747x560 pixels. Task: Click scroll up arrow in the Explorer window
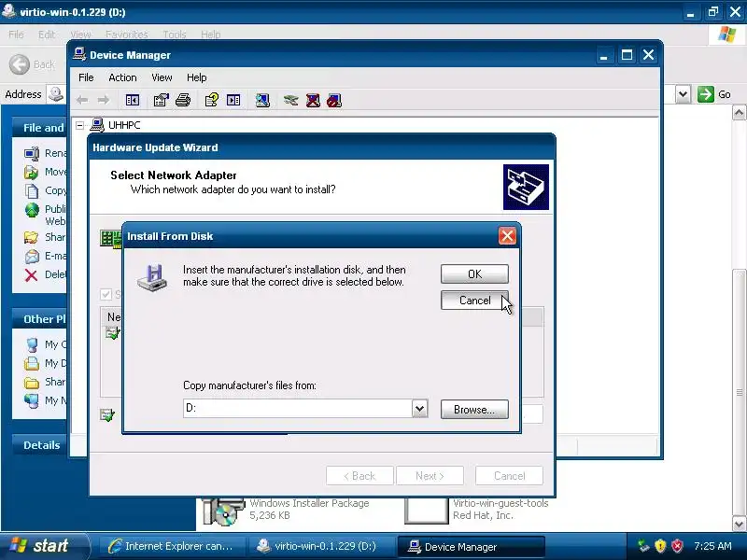click(x=739, y=113)
